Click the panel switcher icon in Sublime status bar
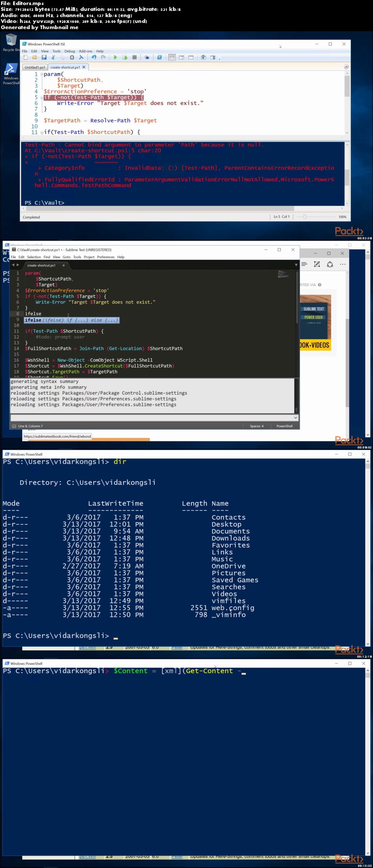373x868 pixels. pyautogui.click(x=14, y=426)
